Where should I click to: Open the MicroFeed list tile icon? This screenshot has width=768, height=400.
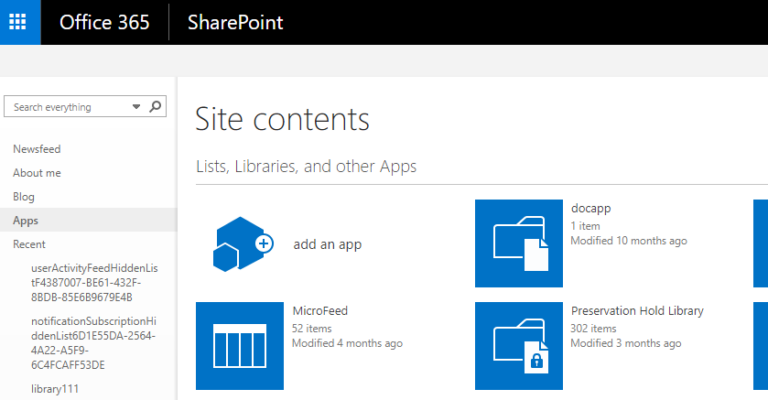tap(240, 346)
